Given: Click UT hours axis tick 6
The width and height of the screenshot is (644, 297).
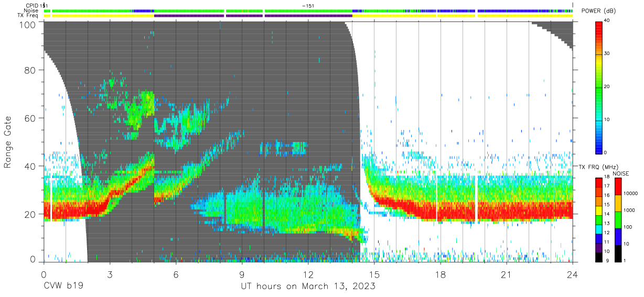Looking at the screenshot, I should pos(176,274).
